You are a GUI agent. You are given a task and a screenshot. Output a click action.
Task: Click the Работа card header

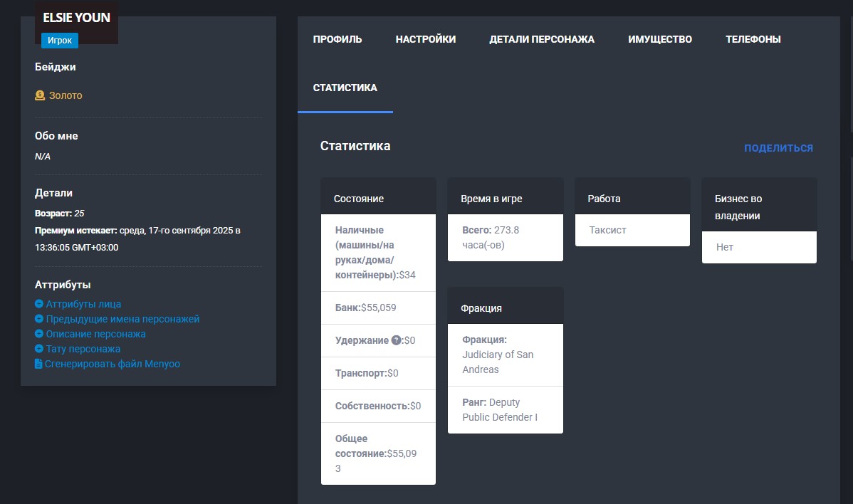[632, 196]
